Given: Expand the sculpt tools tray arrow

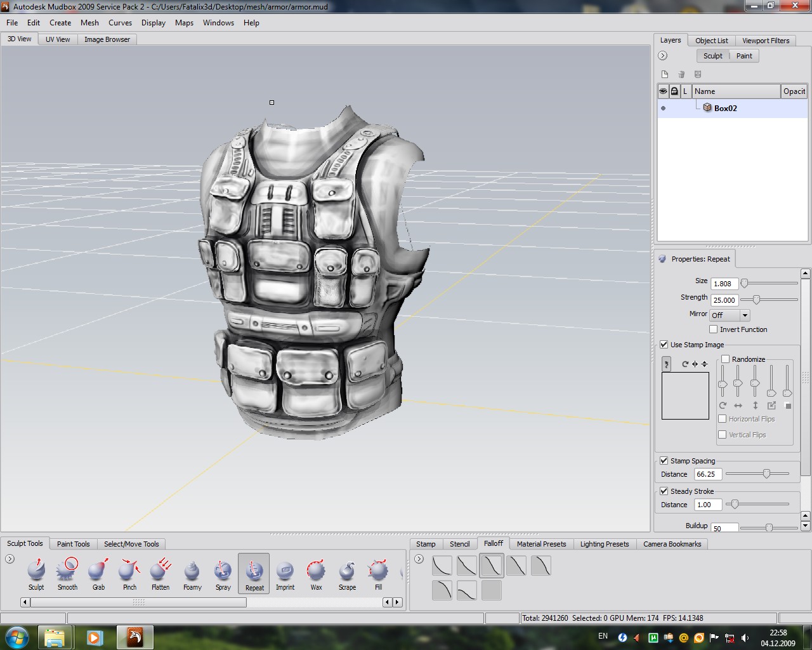Looking at the screenshot, I should tap(10, 559).
